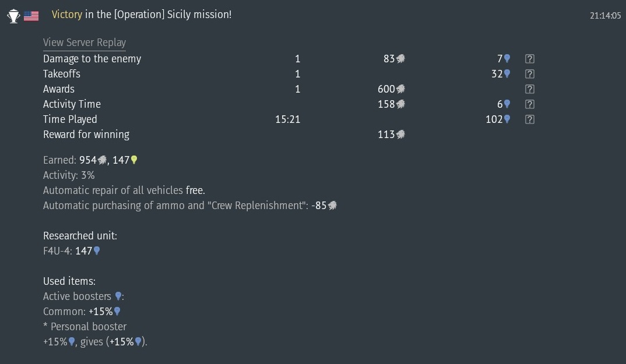Click help icon in Awards row
Viewport: 626px width, 364px height.
tap(529, 89)
